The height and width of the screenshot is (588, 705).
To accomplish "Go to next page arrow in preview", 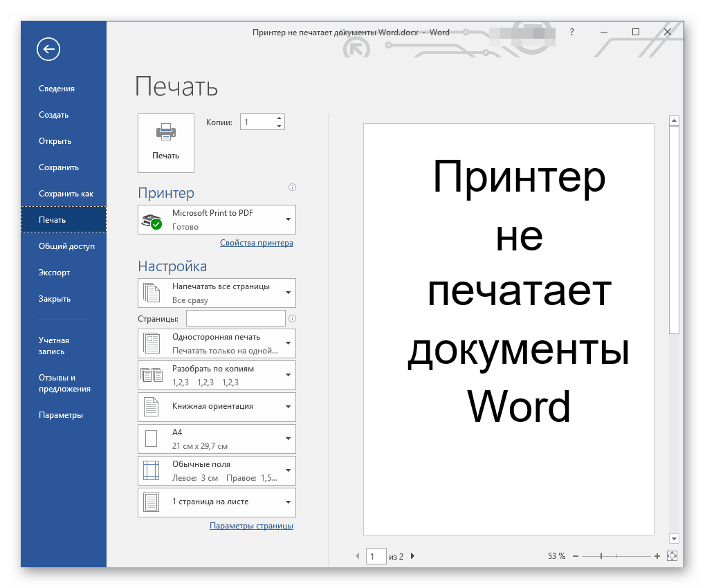I will (x=413, y=556).
